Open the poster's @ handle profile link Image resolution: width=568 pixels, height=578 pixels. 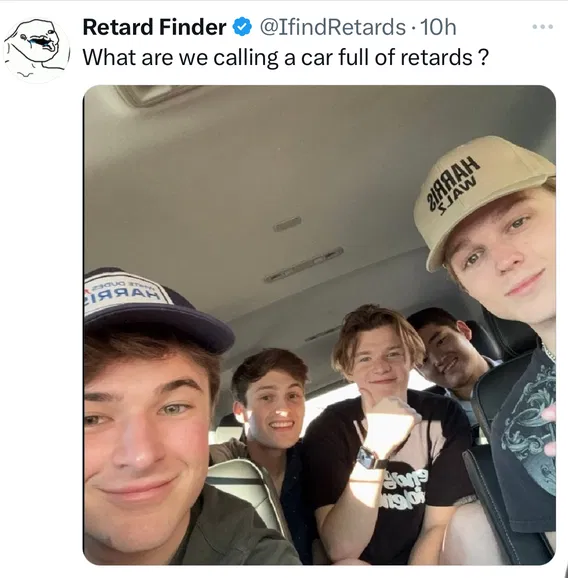(333, 27)
